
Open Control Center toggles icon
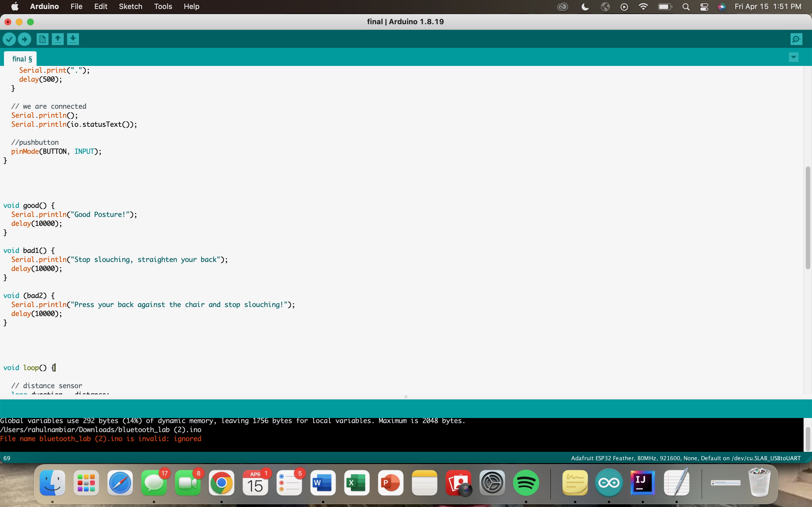click(x=704, y=7)
